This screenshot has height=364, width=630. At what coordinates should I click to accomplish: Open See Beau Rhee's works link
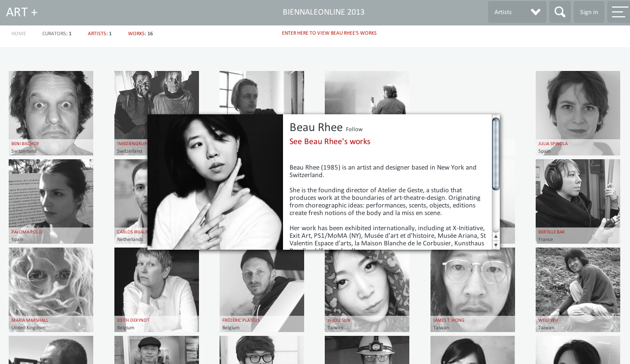tap(330, 141)
